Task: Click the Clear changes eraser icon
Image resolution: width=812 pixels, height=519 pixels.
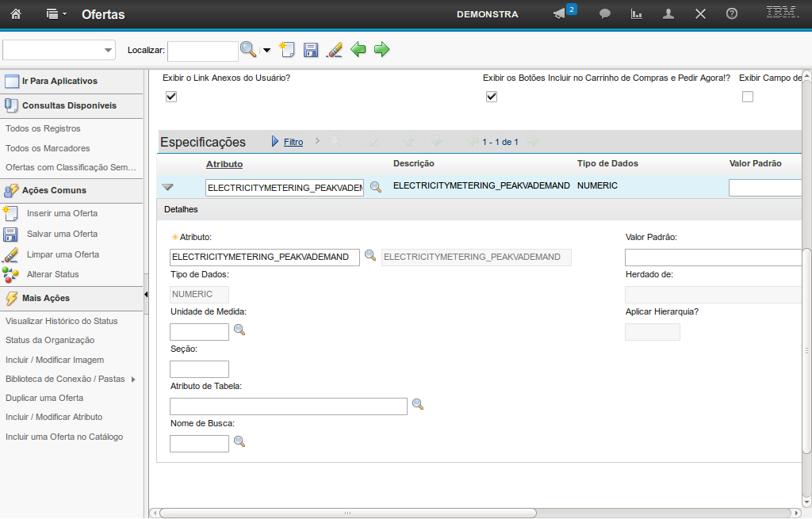Action: coord(335,50)
